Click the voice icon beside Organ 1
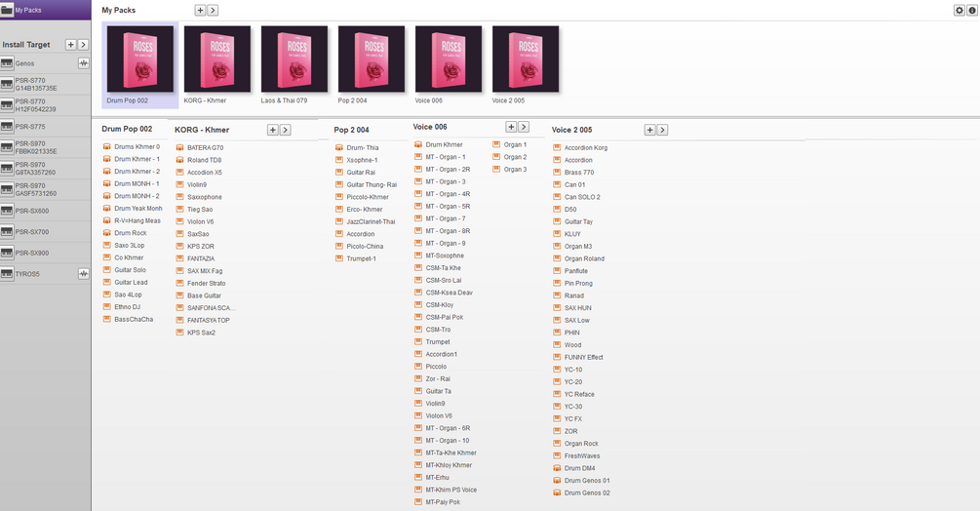 point(497,144)
